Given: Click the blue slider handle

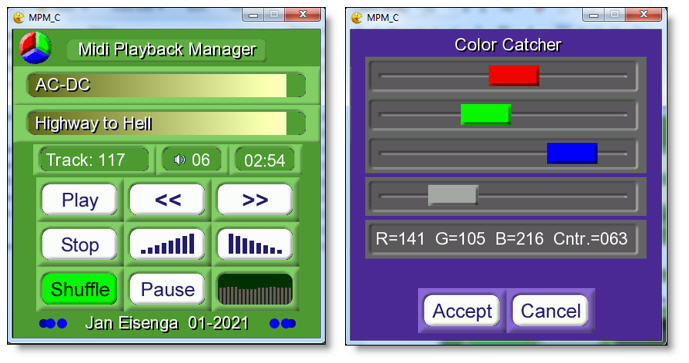Looking at the screenshot, I should (x=572, y=153).
